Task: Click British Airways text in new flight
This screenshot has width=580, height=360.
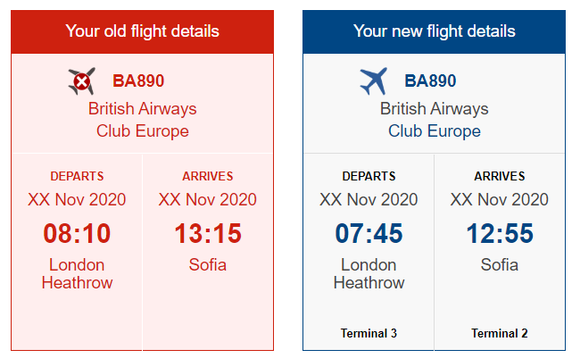Action: click(x=434, y=109)
